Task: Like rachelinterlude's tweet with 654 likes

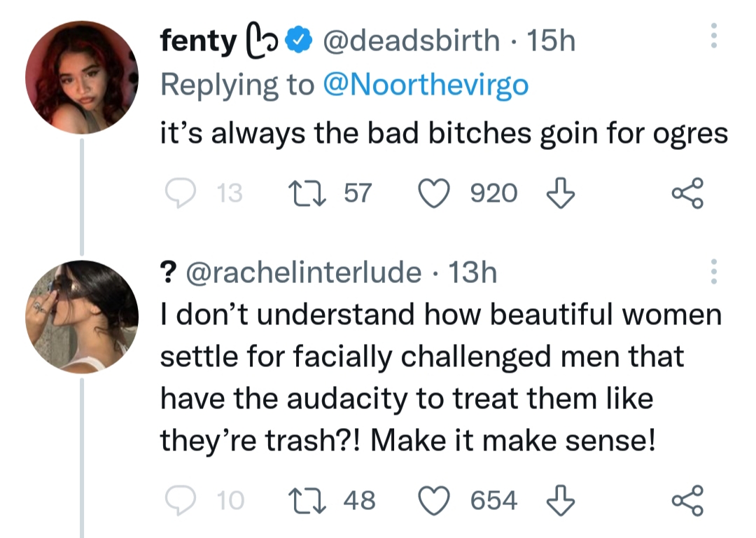Action: tap(434, 500)
